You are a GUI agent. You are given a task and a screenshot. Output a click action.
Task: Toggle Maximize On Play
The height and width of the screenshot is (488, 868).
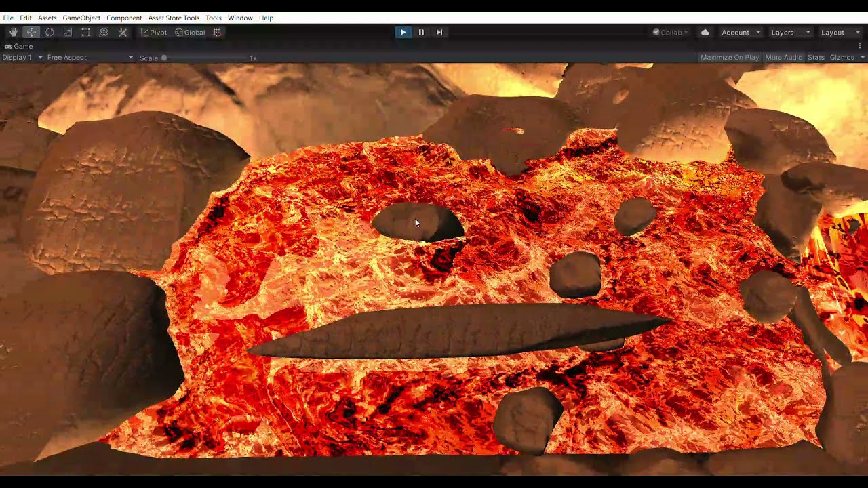[x=730, y=58]
